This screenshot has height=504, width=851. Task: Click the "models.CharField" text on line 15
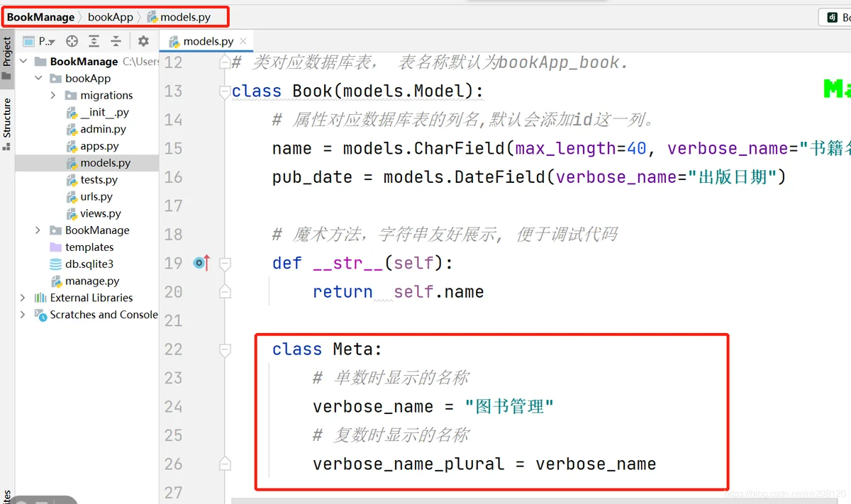click(423, 149)
